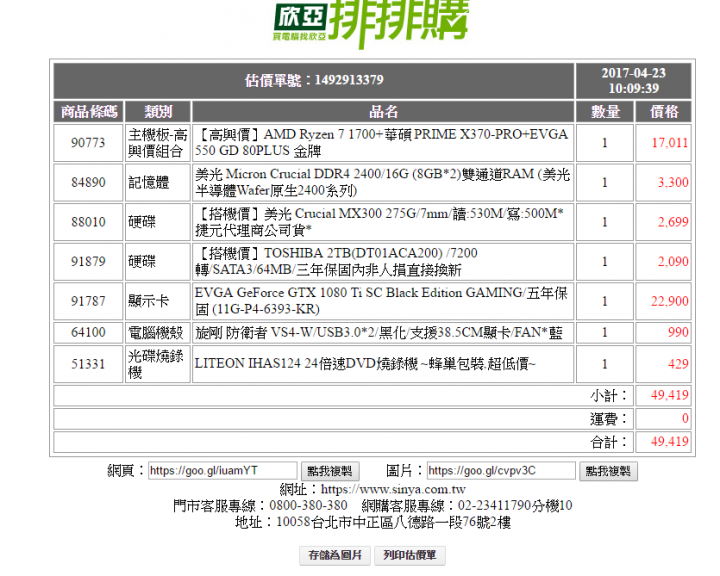
Task: Select barcode 64100
Action: click(x=88, y=332)
